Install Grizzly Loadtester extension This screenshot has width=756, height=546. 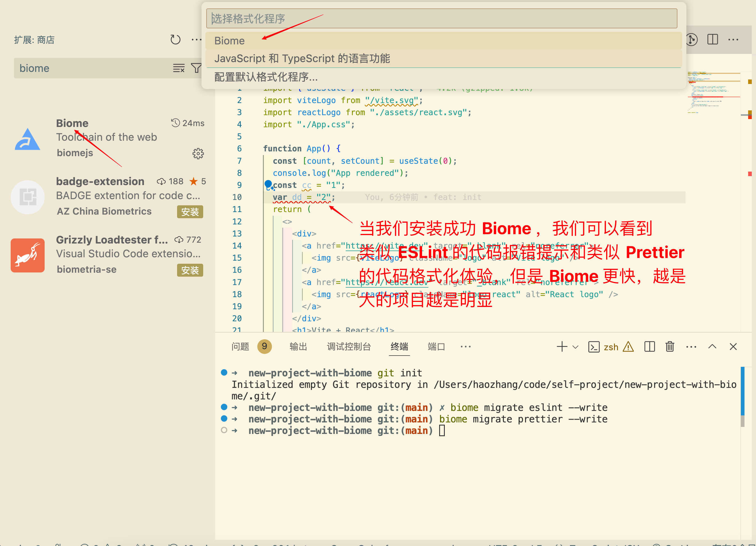coord(190,270)
